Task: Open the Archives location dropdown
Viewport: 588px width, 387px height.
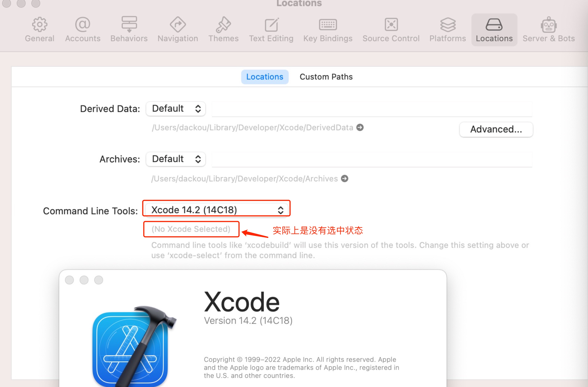Action: (176, 159)
